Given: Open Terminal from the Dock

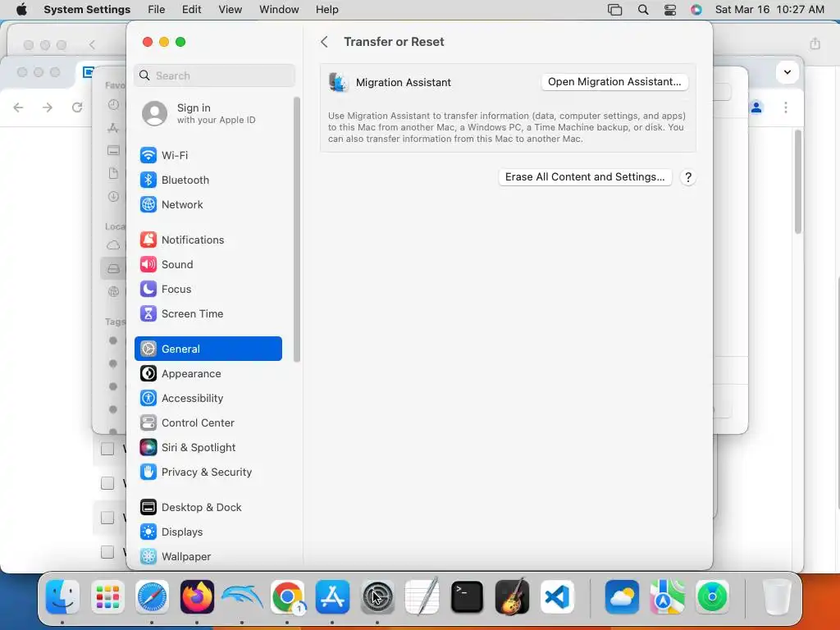Looking at the screenshot, I should tap(467, 597).
